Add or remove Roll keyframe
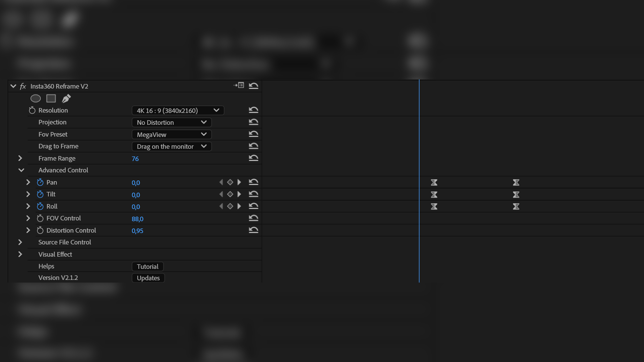Viewport: 644px width, 362px height. (230, 206)
